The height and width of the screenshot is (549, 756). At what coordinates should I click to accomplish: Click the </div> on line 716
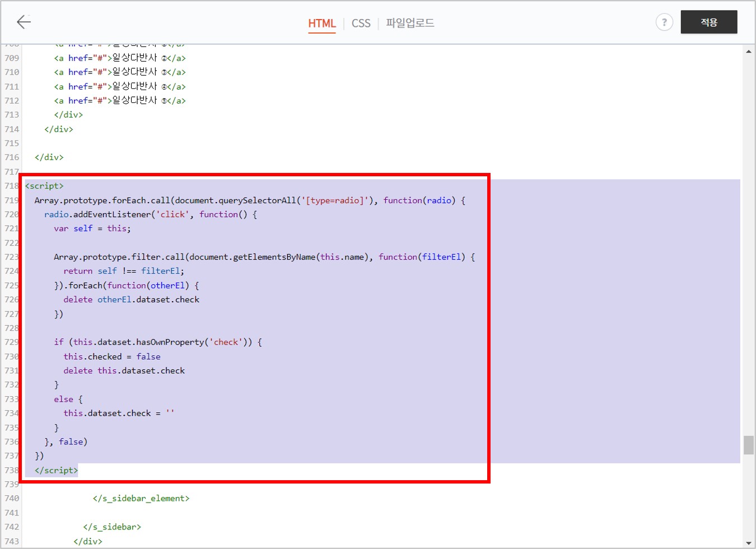point(49,157)
